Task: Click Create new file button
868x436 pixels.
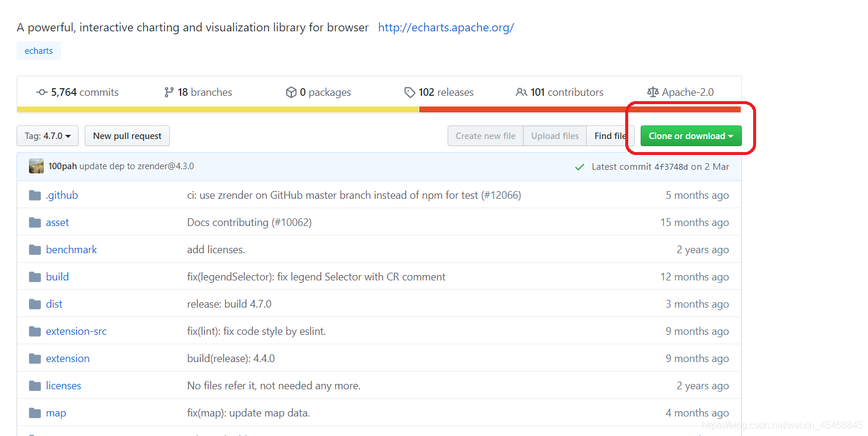Action: click(486, 136)
